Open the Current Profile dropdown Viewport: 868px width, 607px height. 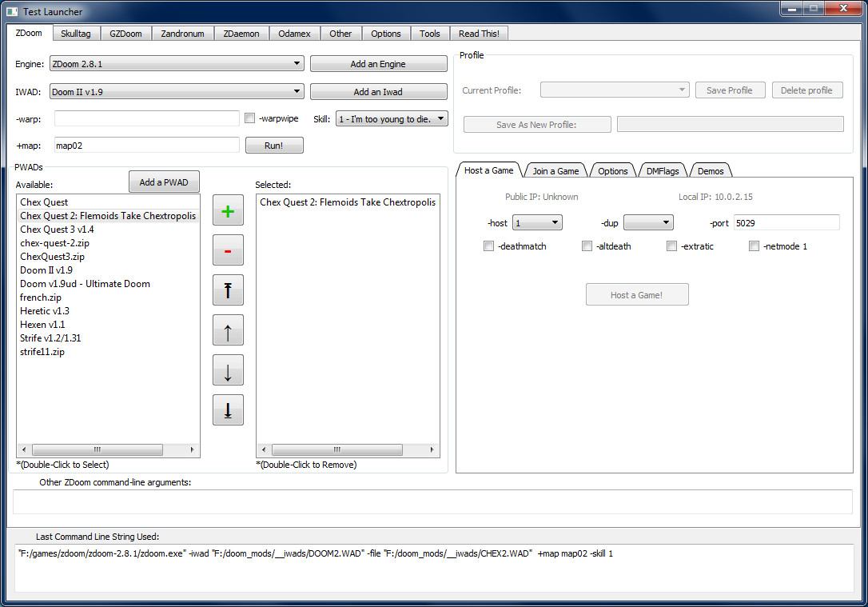(x=615, y=90)
